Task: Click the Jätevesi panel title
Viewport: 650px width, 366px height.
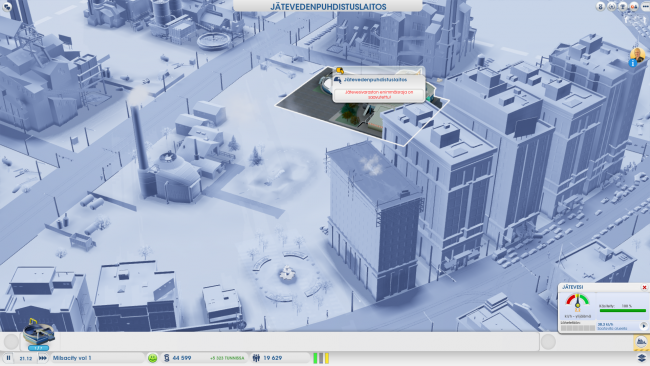Action: point(572,287)
